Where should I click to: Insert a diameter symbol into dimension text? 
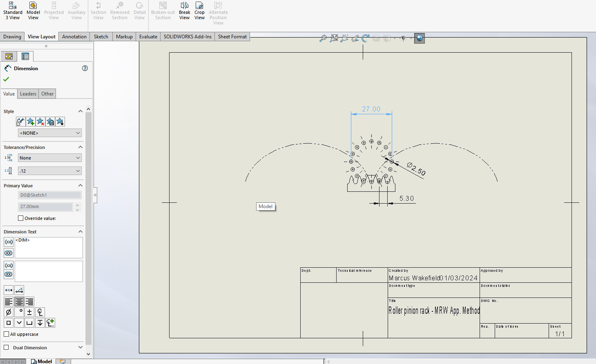(9, 312)
